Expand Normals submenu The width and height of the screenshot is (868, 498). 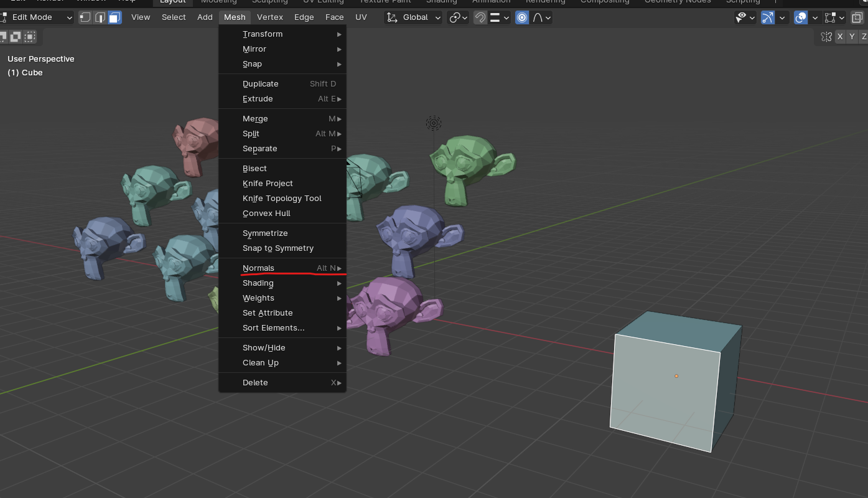282,268
